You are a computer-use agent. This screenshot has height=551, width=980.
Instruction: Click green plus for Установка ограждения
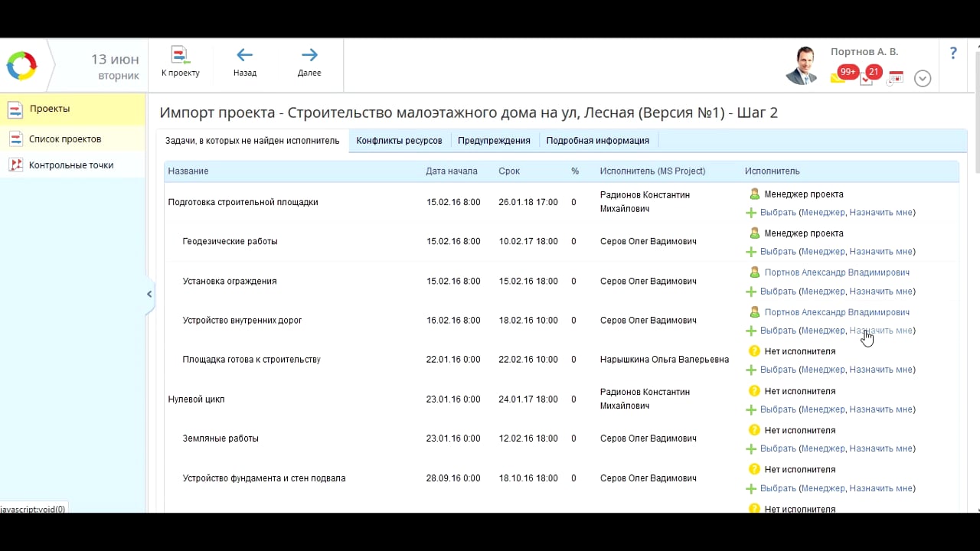click(x=751, y=292)
